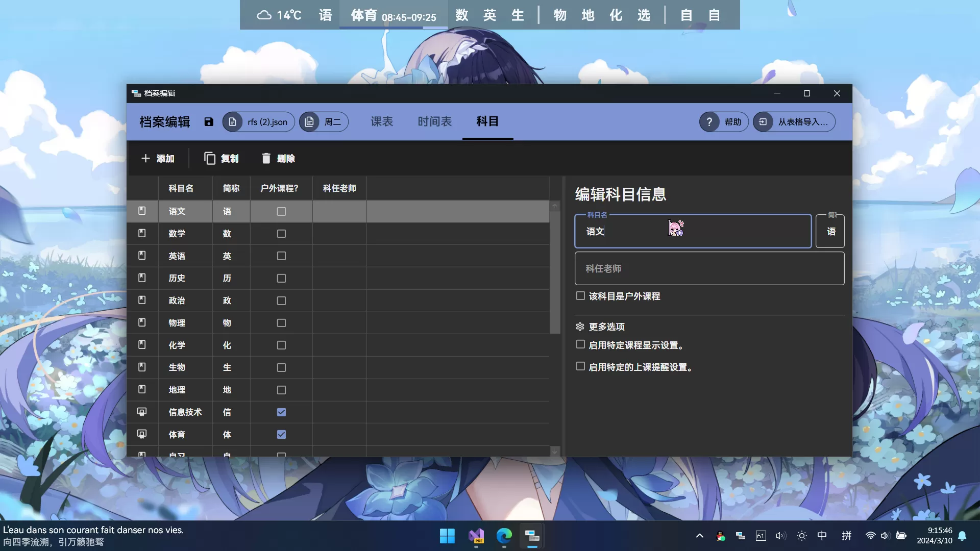
Task: Enable 启用特定的上课提醒设置
Action: [x=580, y=366]
